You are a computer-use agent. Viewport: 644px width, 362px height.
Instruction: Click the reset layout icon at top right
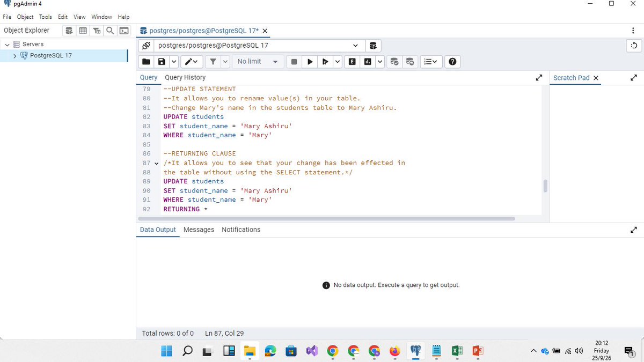(x=634, y=46)
